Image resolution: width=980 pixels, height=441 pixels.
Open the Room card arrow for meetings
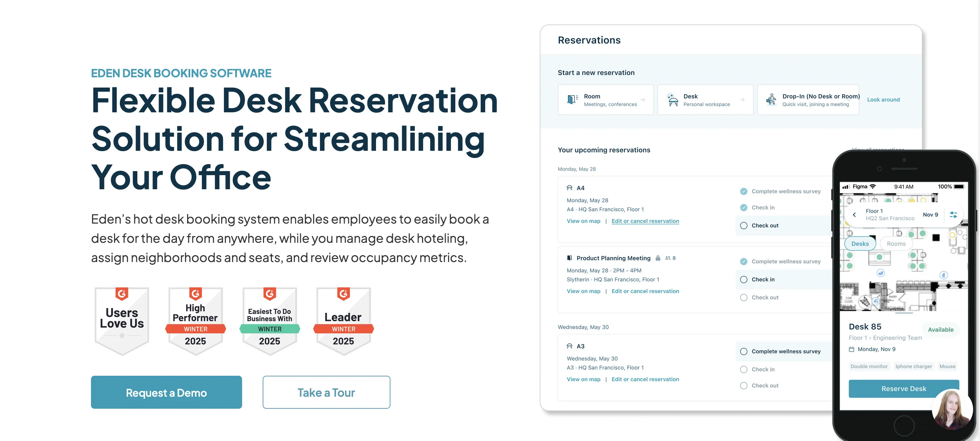tap(643, 99)
